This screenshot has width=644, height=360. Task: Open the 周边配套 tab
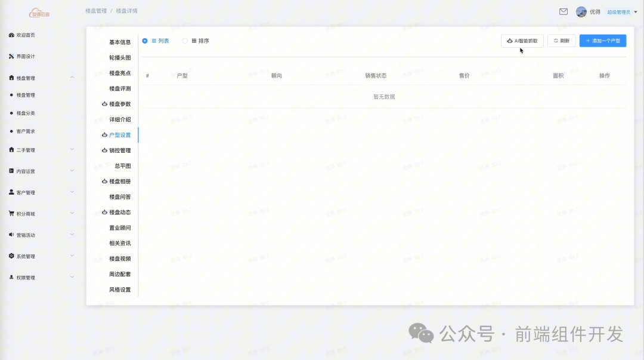120,274
